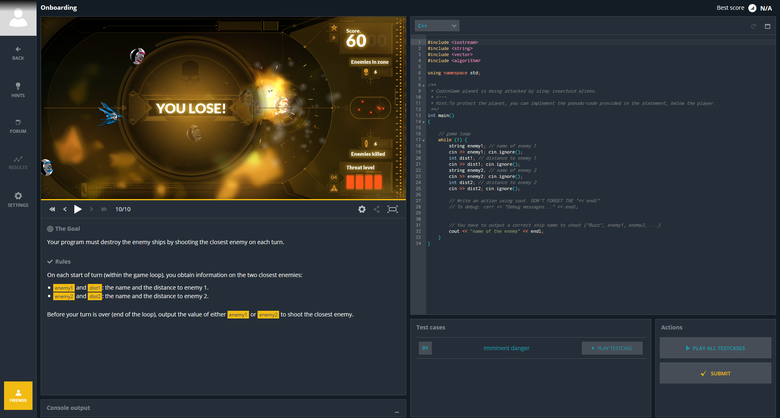Screen dimensions: 780x418
Task: Open the yellow Friends button
Action: 18,396
